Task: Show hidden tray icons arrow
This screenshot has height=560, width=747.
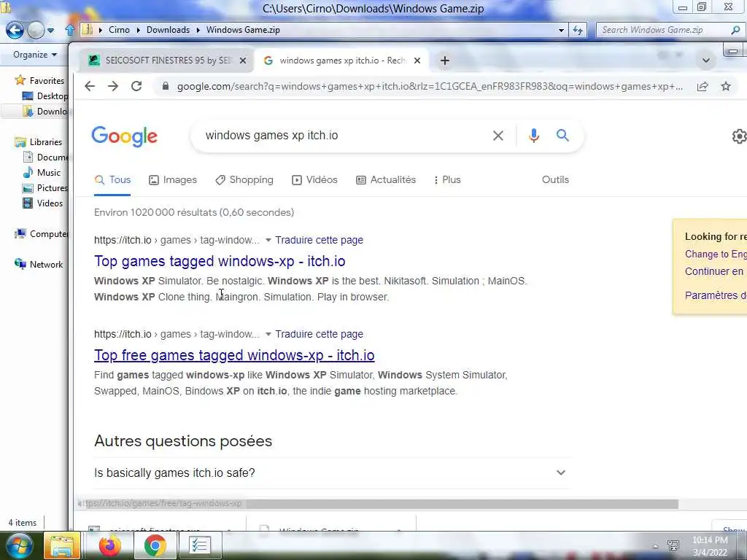Action: (656, 546)
